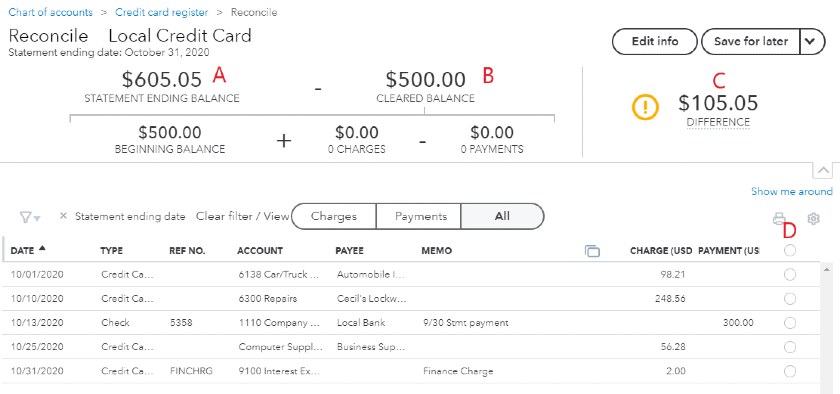Go to Chart of accounts breadcrumb
Screen dimensions: 840x394
[x=50, y=12]
